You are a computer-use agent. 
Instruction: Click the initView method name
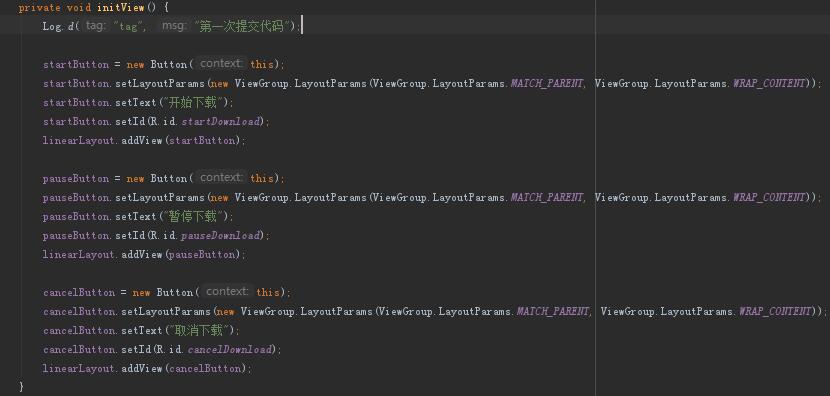(x=121, y=8)
